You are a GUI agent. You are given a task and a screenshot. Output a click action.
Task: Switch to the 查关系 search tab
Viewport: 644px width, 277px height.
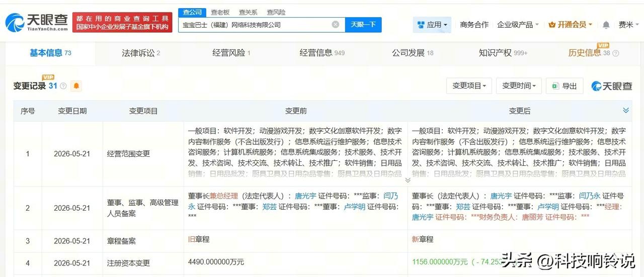[x=248, y=12]
